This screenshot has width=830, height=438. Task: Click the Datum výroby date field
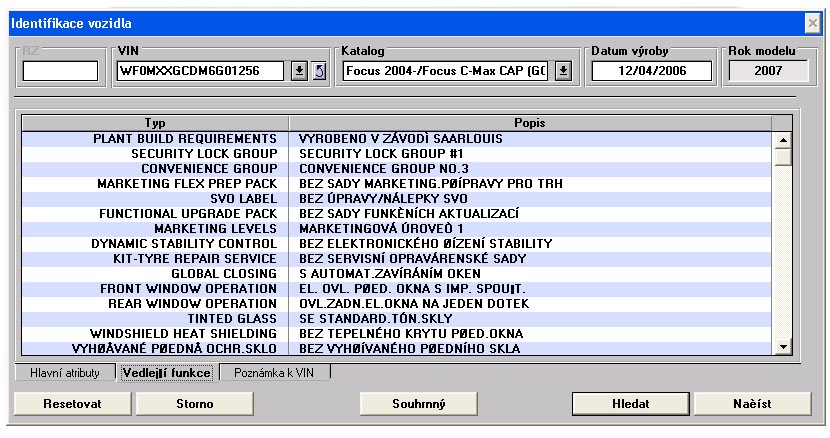(x=651, y=71)
